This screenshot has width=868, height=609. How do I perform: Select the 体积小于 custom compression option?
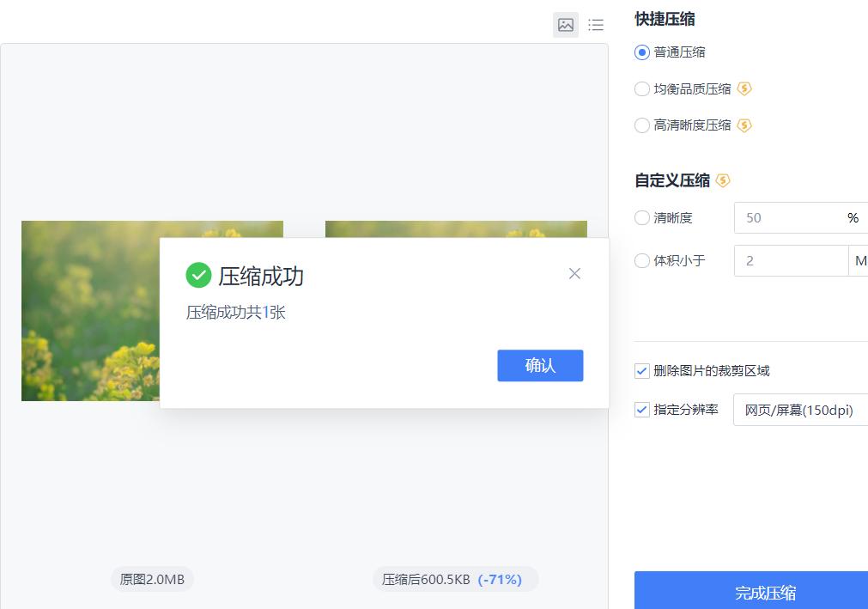pos(641,260)
